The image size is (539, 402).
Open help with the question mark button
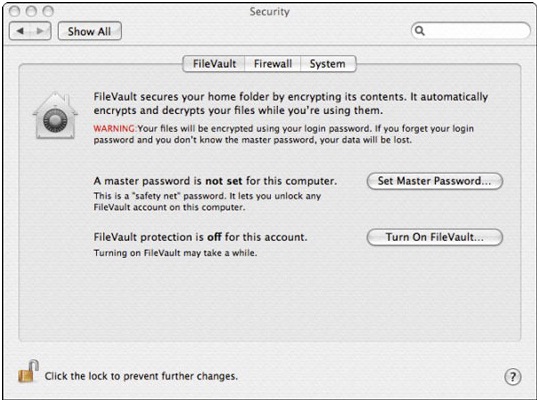coord(513,377)
